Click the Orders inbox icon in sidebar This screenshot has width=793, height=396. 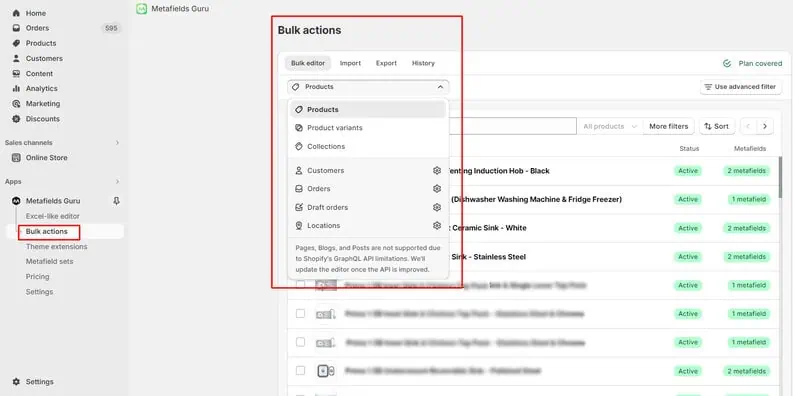tap(16, 28)
